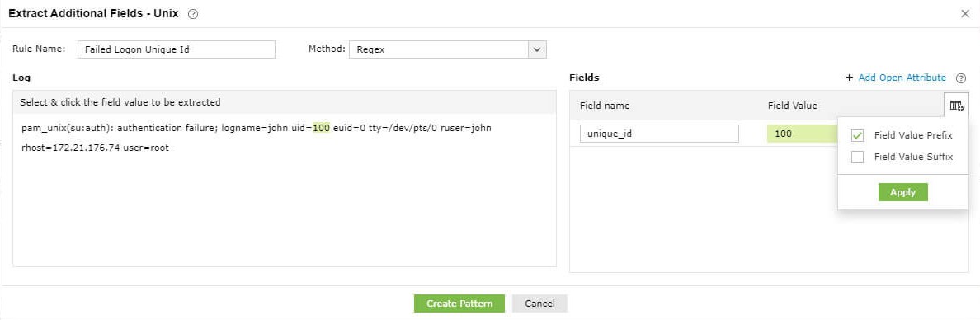Viewport: 980px width, 320px height.
Task: Click the unique_id field name input
Action: (659, 134)
